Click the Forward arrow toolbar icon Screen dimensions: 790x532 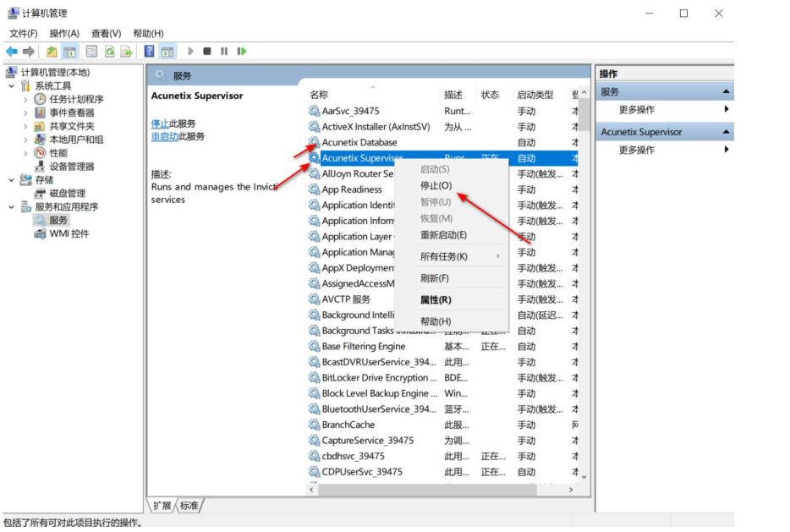[x=29, y=52]
